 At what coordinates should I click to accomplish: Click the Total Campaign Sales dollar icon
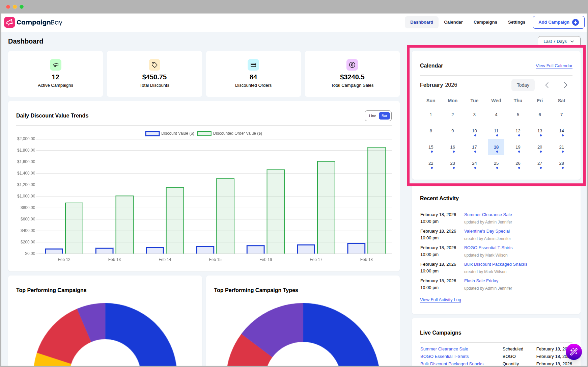coord(352,65)
